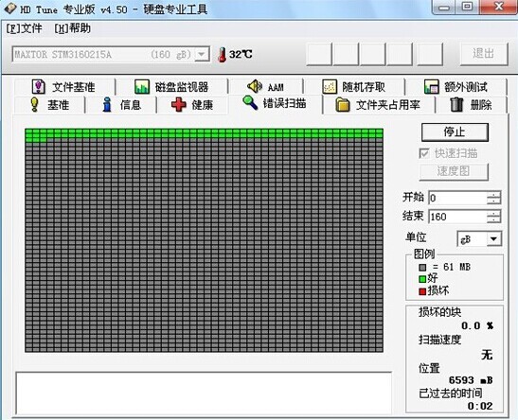This screenshot has width=518, height=420.
Task: Click the red 损坏 legend swatch
Action: click(422, 291)
